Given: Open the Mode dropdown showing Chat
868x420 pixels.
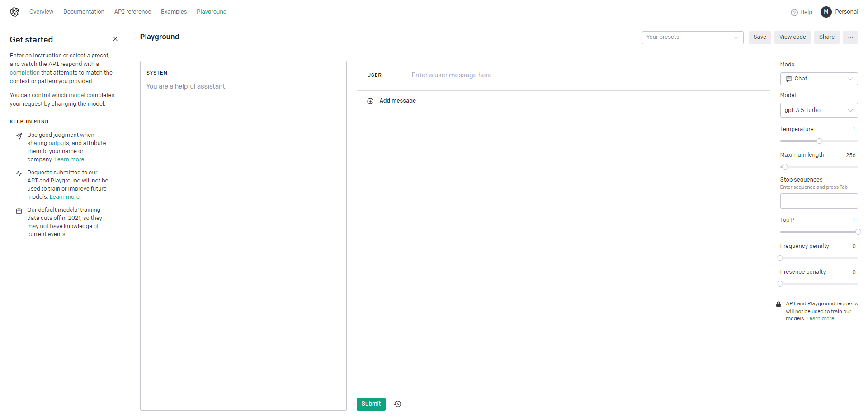Looking at the screenshot, I should [x=819, y=79].
